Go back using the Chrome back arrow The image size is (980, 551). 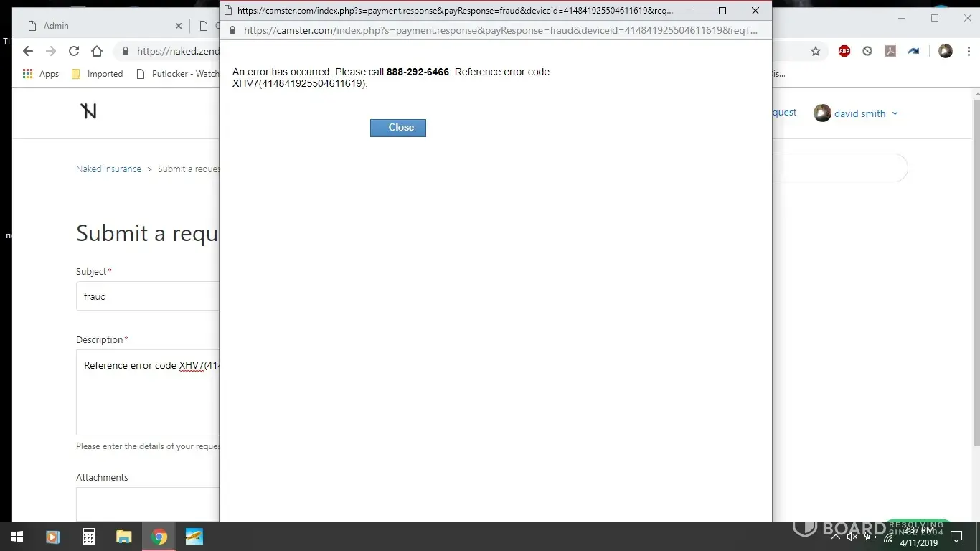pos(28,51)
